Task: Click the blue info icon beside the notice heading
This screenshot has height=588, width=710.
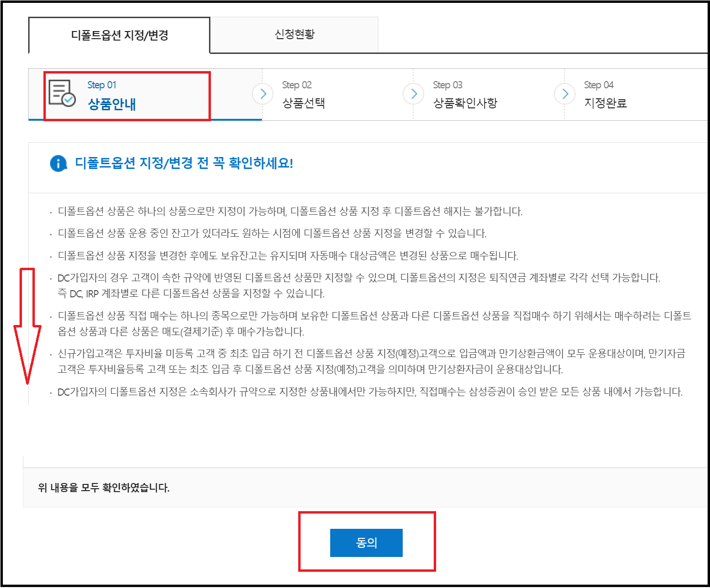Action: tap(57, 163)
